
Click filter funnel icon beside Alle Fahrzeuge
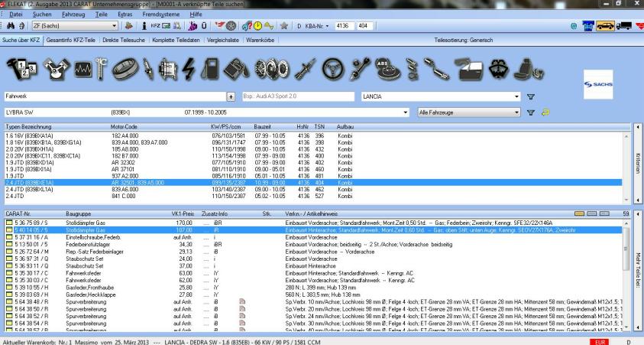pyautogui.click(x=531, y=112)
